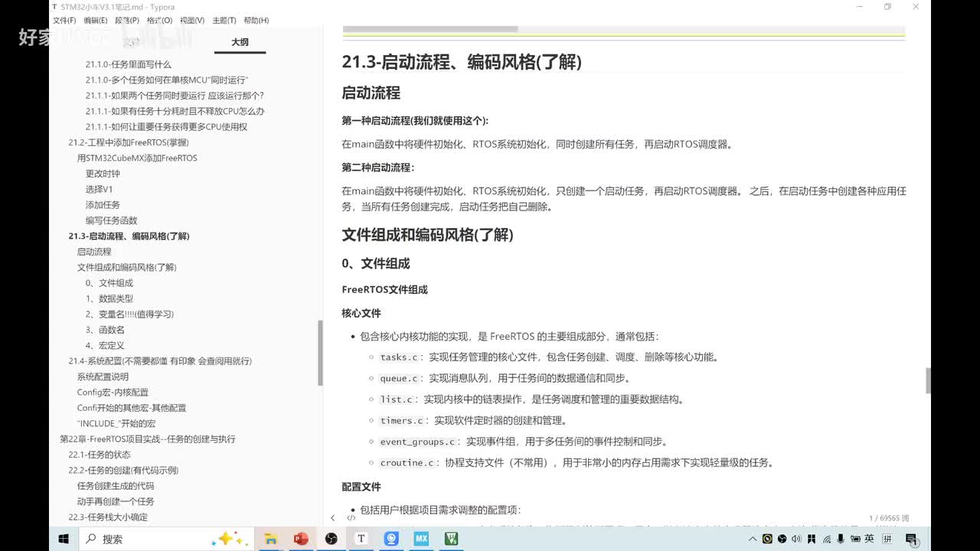The height and width of the screenshot is (551, 980).
Task: Select 系统配置说明 in outline
Action: 103,377
